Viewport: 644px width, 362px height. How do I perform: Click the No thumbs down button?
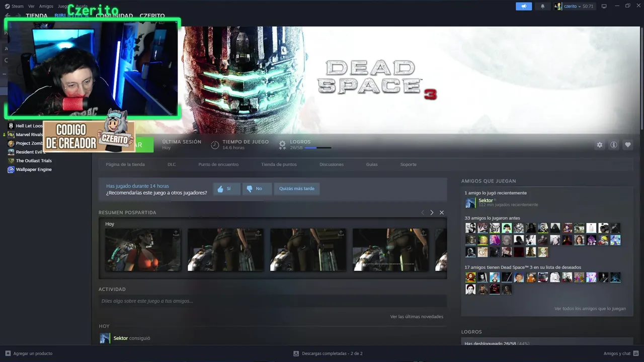257,189
